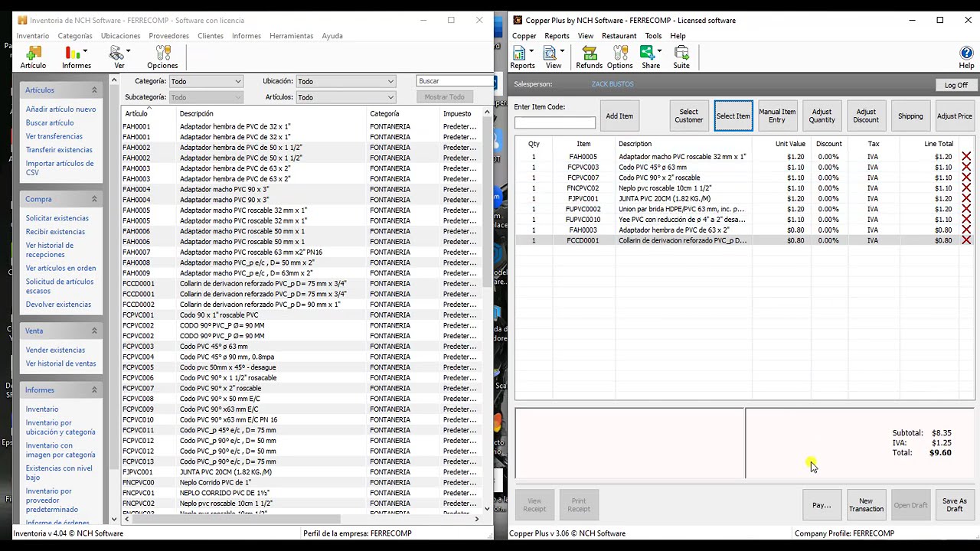This screenshot has width=980, height=551.
Task: Click the Select Customer button
Action: [688, 116]
